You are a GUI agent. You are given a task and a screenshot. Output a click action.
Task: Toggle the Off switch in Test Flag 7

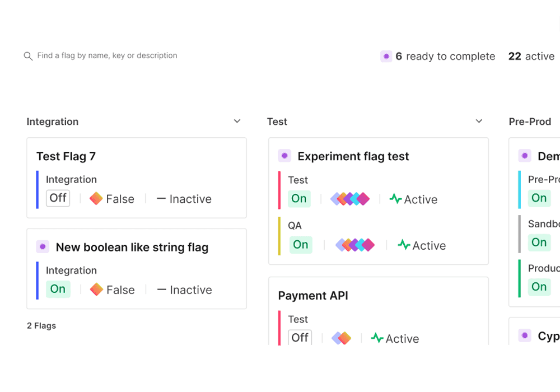(x=58, y=198)
